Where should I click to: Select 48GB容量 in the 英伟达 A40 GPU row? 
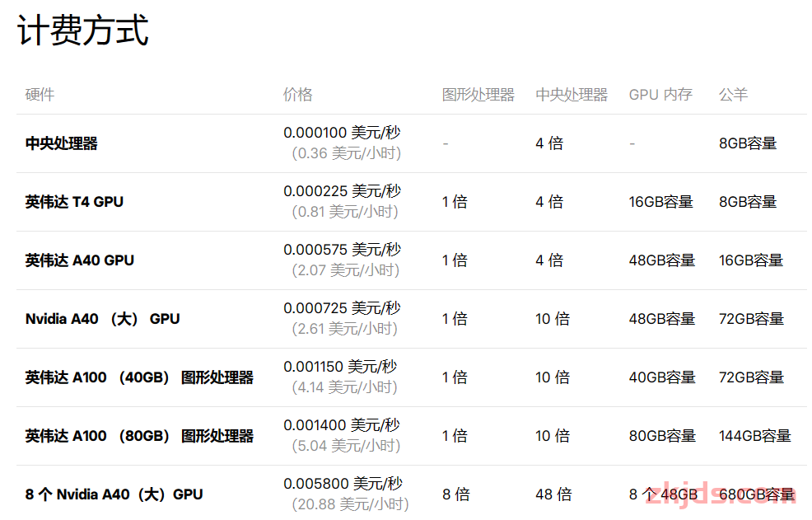662,260
